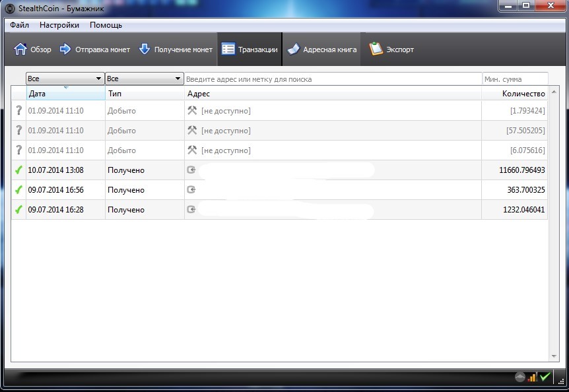Click the scrollbar up arrow
This screenshot has width=569, height=392.
[554, 92]
